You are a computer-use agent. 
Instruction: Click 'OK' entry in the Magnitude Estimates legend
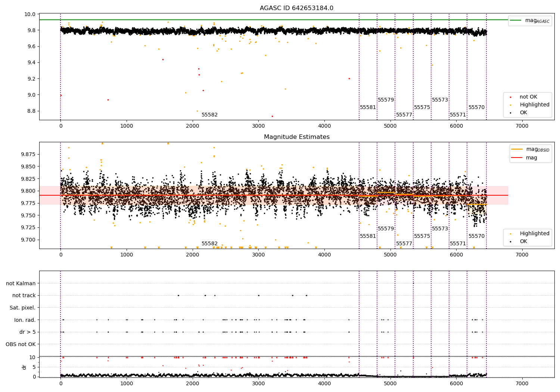(x=523, y=242)
